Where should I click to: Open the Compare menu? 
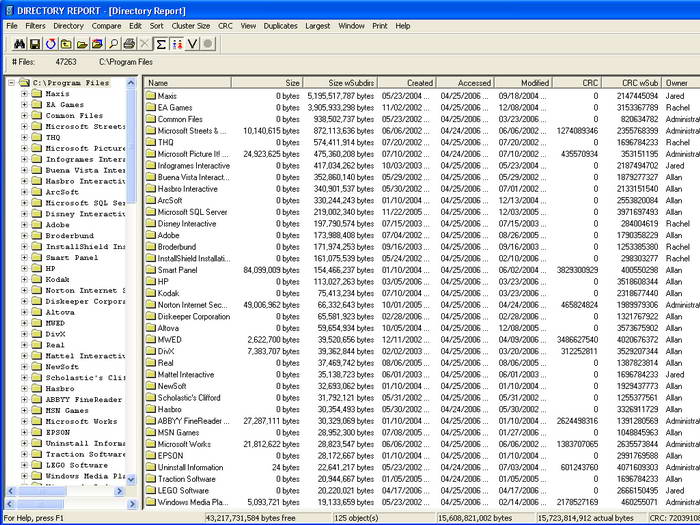click(106, 26)
